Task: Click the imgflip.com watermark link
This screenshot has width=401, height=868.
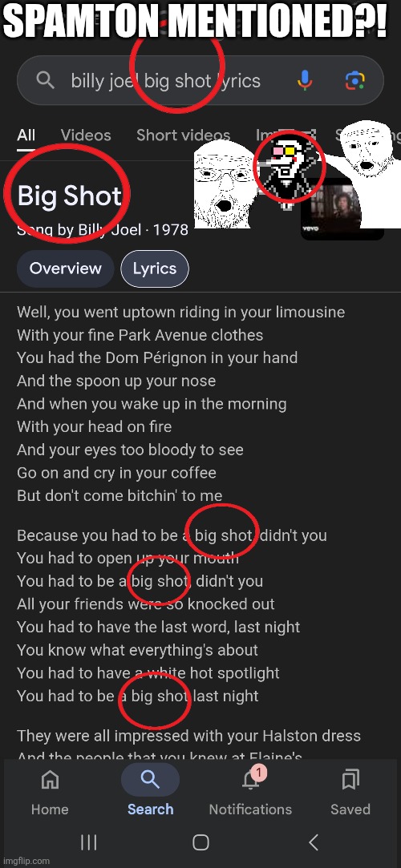Action: pyautogui.click(x=25, y=862)
